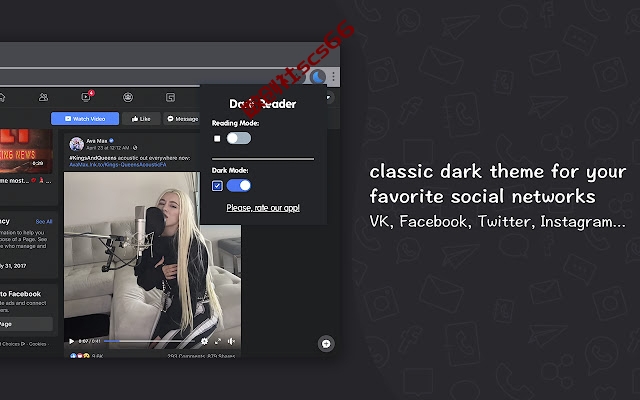Viewport: 640px width, 400px height.
Task: Mute the video volume icon
Action: [x=231, y=341]
